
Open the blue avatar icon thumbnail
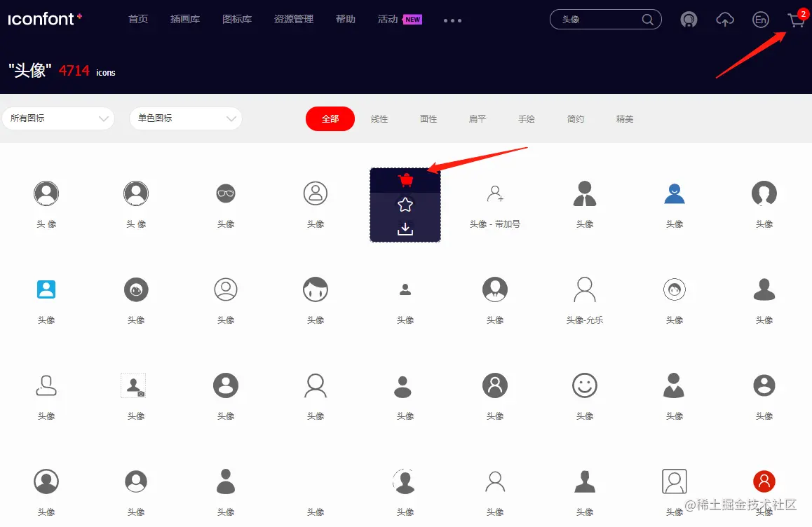coord(674,193)
